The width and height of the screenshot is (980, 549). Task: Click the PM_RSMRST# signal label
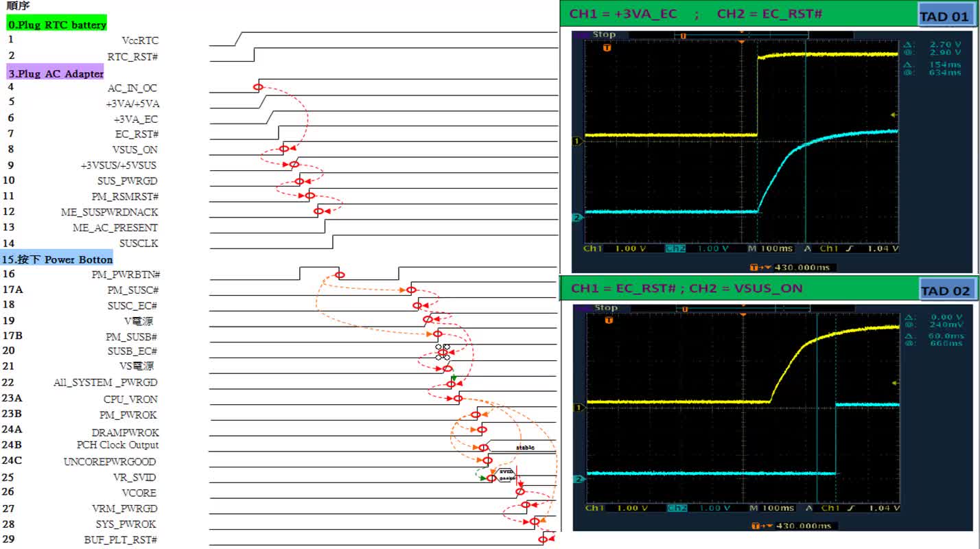125,196
